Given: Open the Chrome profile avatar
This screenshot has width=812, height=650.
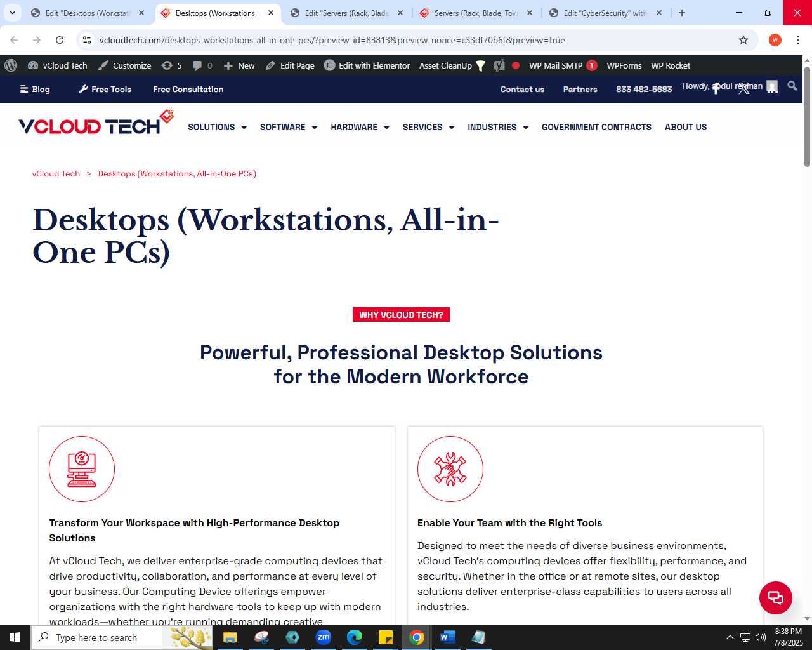Looking at the screenshot, I should click(x=775, y=40).
